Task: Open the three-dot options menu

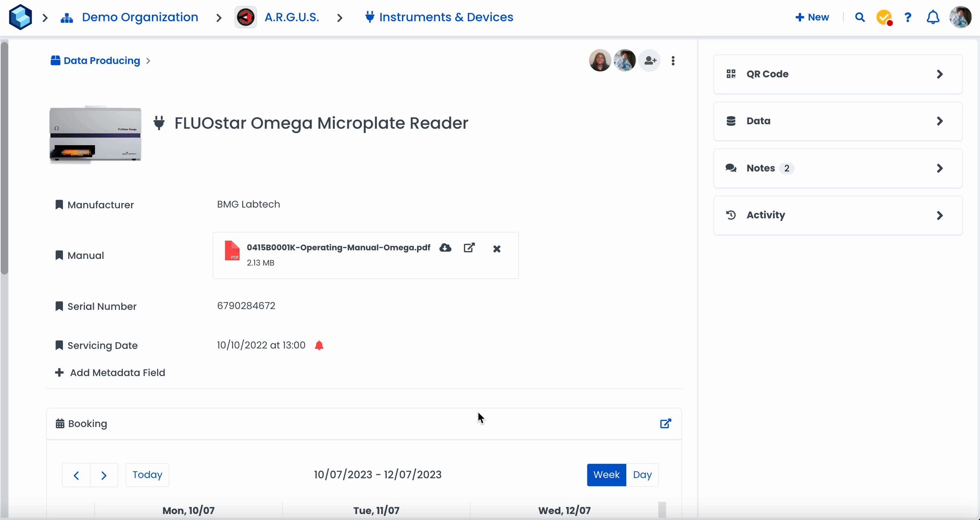Action: point(673,61)
